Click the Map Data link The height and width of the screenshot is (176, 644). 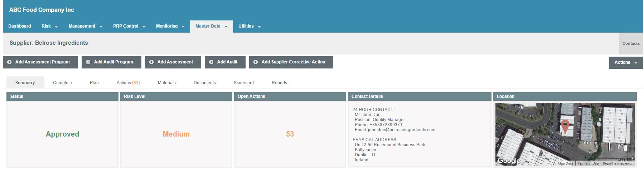tap(565, 163)
